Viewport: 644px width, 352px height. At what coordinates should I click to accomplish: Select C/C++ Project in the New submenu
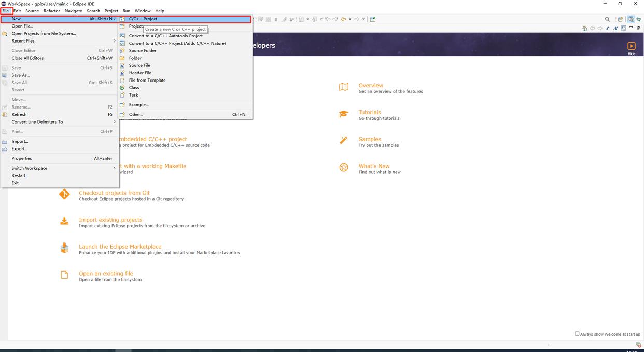click(x=185, y=19)
